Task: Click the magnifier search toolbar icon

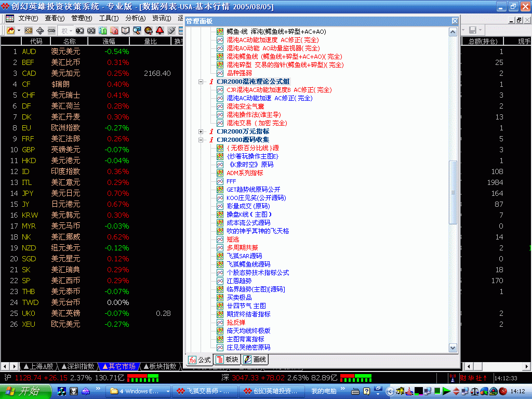Action: click(x=137, y=31)
